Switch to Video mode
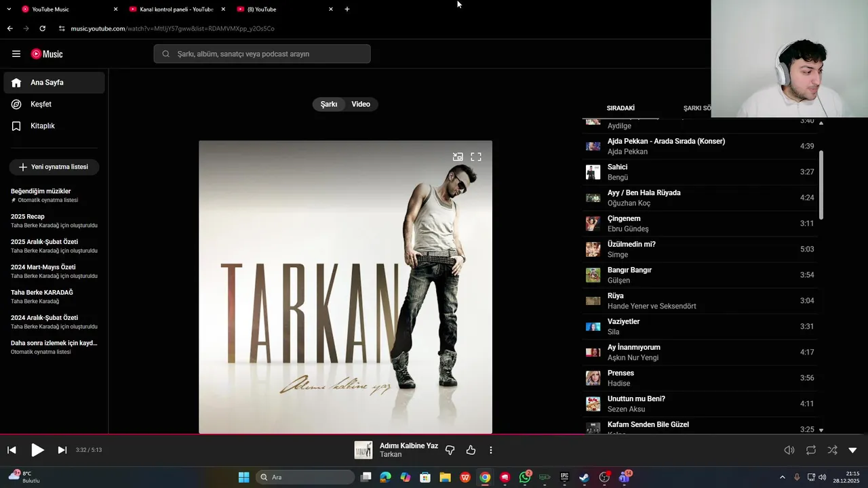 [x=361, y=104]
